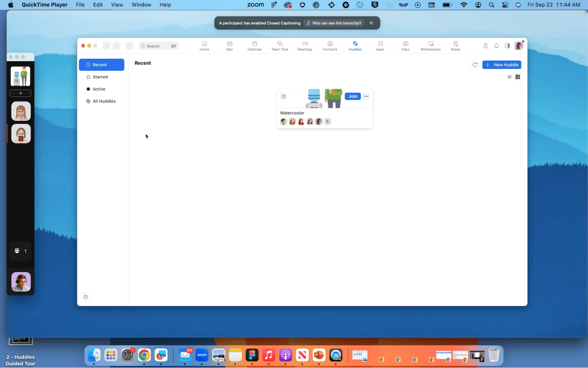
Task: Switch to Team Chat
Action: 280,46
